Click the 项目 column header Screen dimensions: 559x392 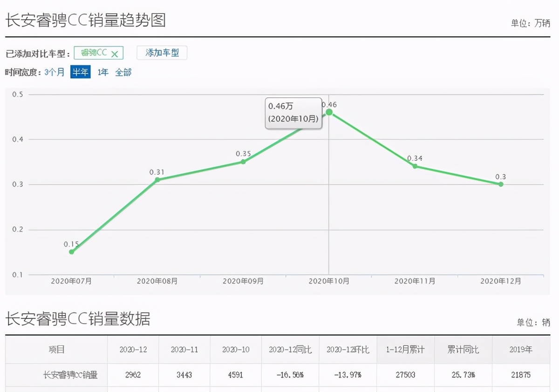point(56,350)
